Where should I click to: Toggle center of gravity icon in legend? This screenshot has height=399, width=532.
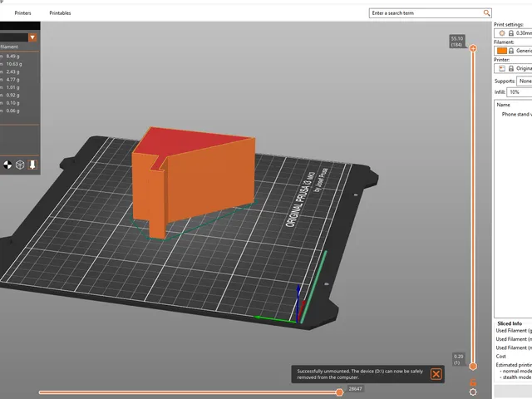[7, 165]
